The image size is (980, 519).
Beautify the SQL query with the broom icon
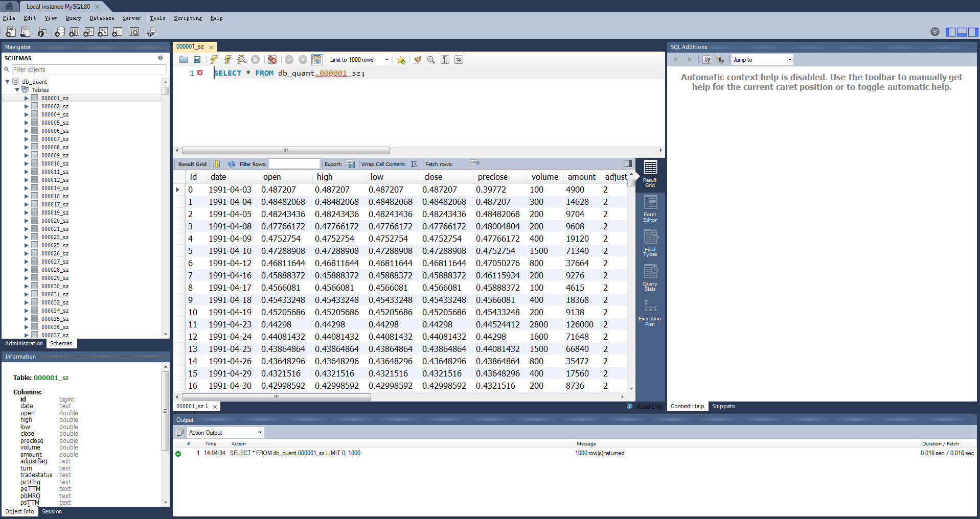pos(418,60)
